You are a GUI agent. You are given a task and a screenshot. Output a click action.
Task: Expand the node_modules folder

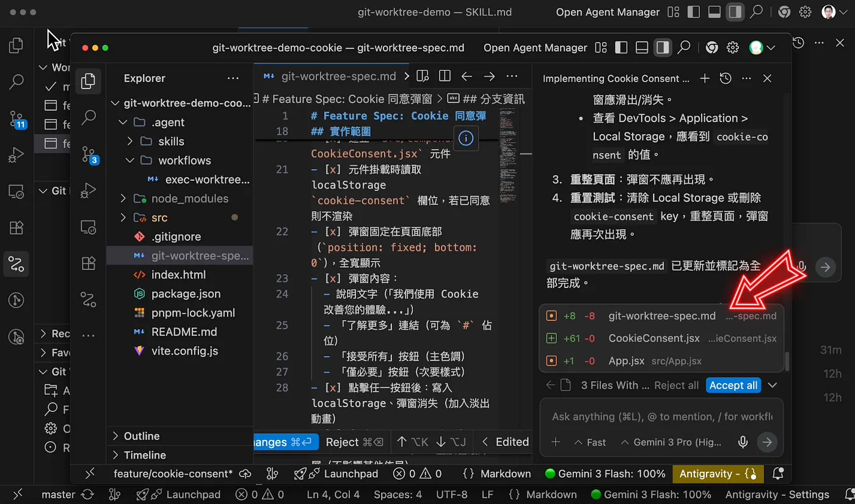123,199
